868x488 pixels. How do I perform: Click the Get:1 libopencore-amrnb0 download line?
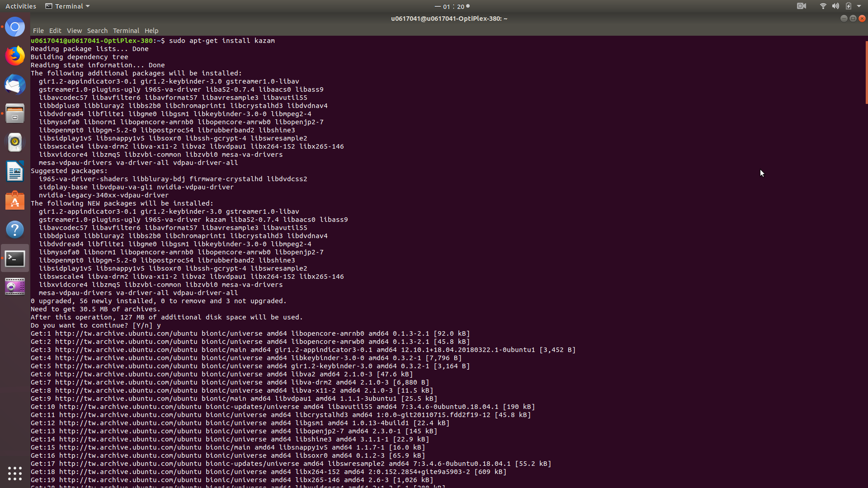pyautogui.click(x=250, y=333)
